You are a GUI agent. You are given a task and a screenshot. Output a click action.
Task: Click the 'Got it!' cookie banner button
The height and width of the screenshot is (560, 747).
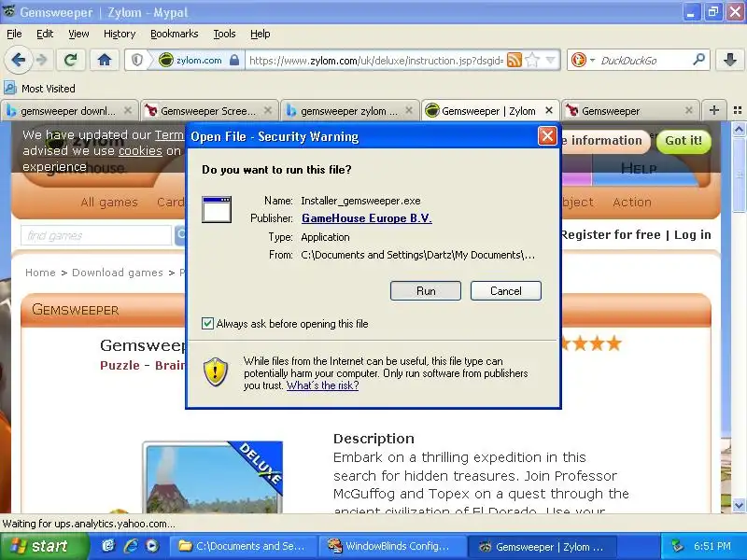pos(684,141)
